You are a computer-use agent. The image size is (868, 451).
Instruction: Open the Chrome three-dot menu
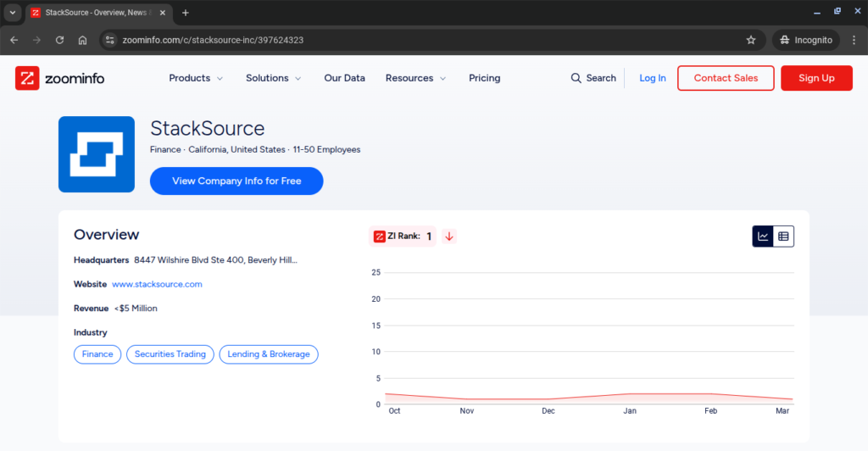coord(854,40)
